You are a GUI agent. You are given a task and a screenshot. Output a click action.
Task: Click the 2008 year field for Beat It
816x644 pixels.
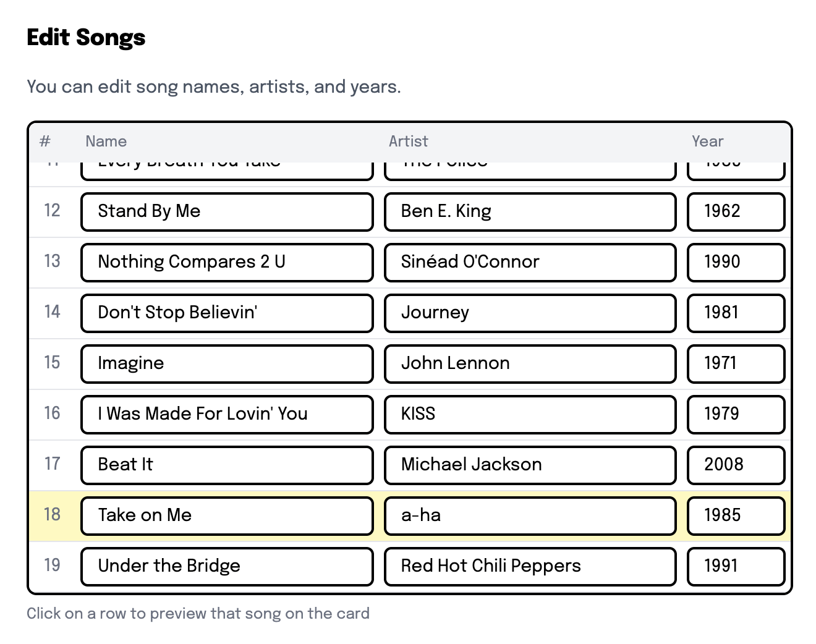click(735, 465)
